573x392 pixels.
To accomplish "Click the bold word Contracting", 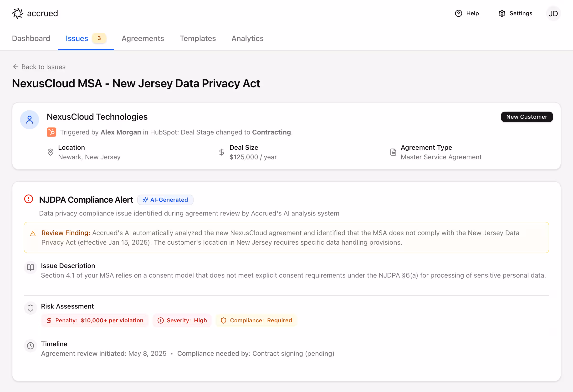I will [x=271, y=132].
